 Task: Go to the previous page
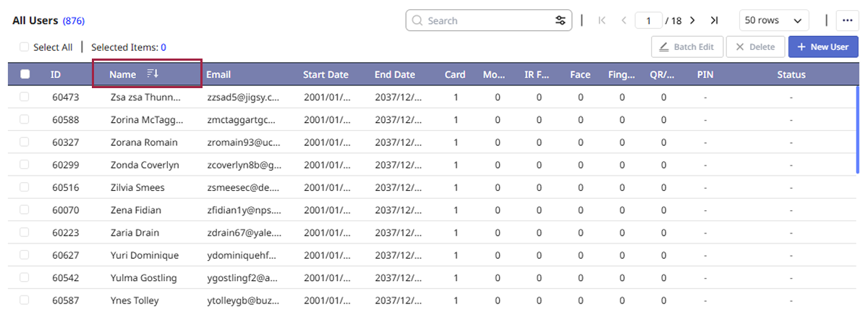point(624,20)
